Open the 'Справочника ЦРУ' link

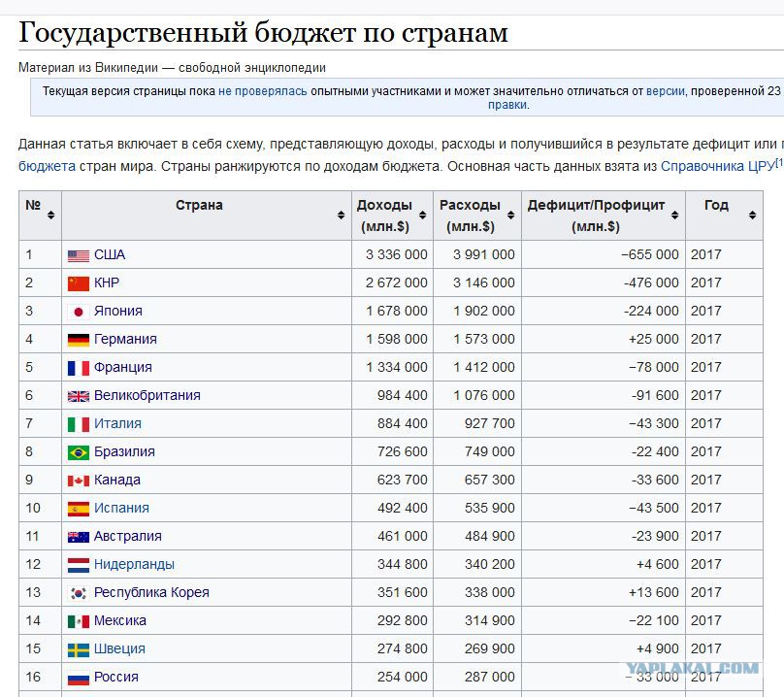coord(717,166)
